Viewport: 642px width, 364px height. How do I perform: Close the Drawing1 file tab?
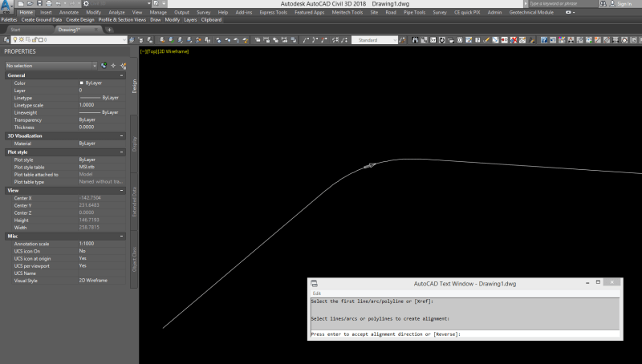pos(96,30)
